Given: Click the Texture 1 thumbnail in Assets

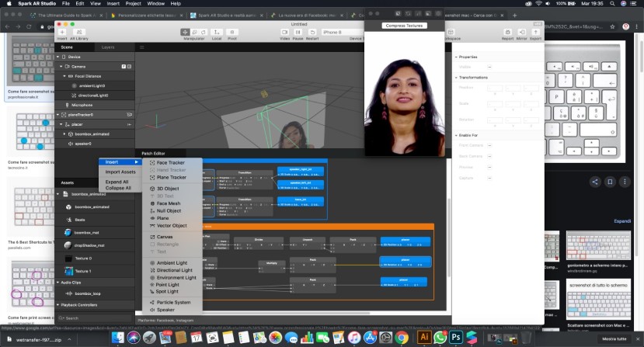Looking at the screenshot, I should [68, 271].
